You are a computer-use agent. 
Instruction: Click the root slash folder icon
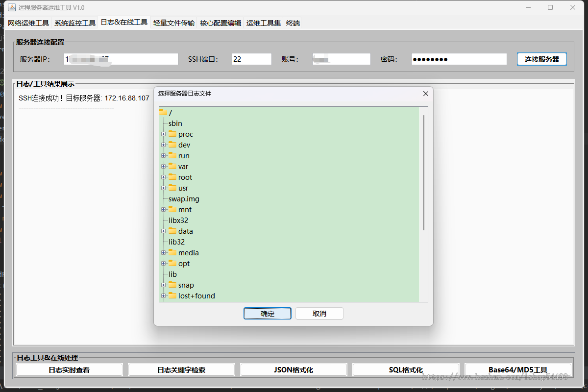tap(163, 112)
